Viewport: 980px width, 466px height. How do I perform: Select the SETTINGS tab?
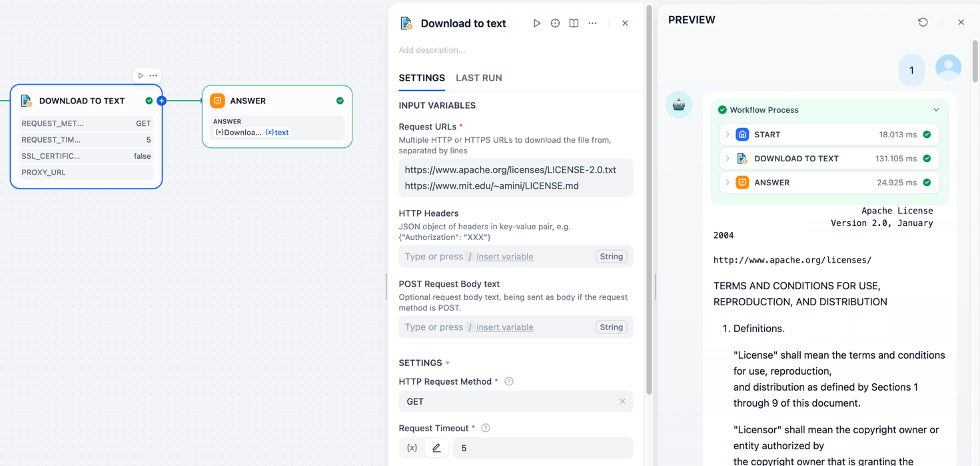422,78
